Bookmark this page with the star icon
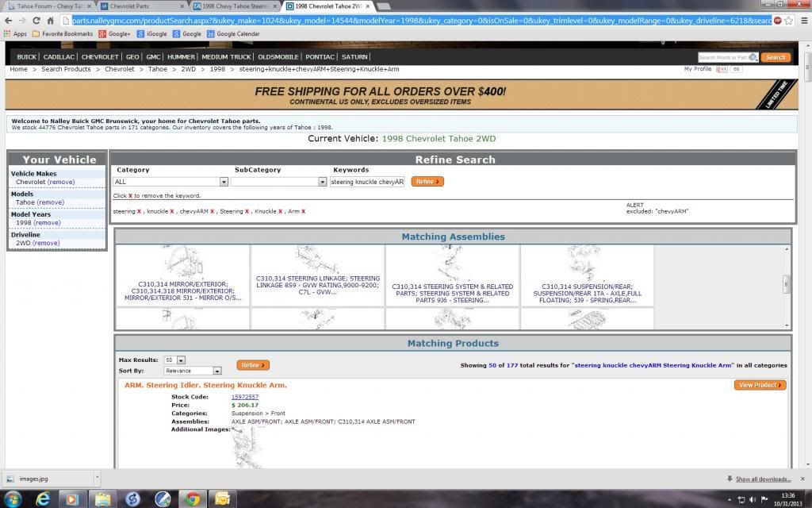The image size is (812, 508). click(x=789, y=21)
